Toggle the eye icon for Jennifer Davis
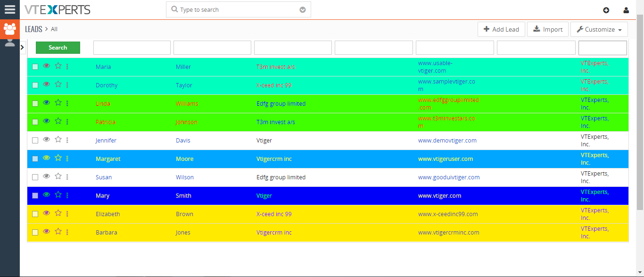Image resolution: width=644 pixels, height=277 pixels. [46, 140]
